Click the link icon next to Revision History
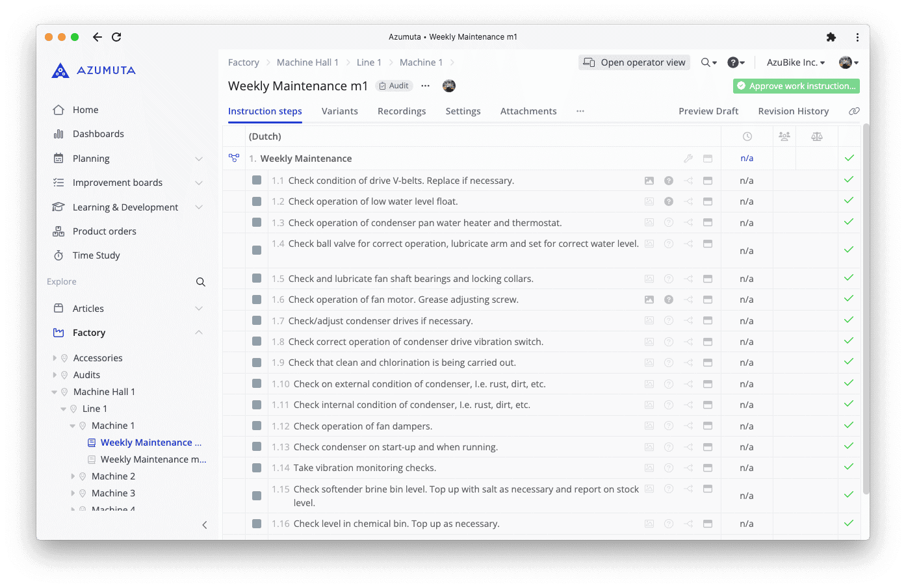This screenshot has width=906, height=588. click(854, 111)
